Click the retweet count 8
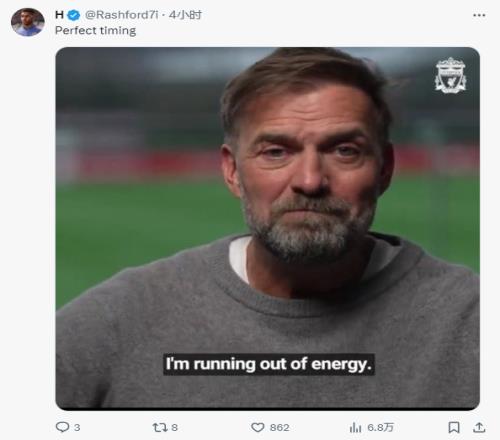The width and height of the screenshot is (500, 440). [x=174, y=427]
